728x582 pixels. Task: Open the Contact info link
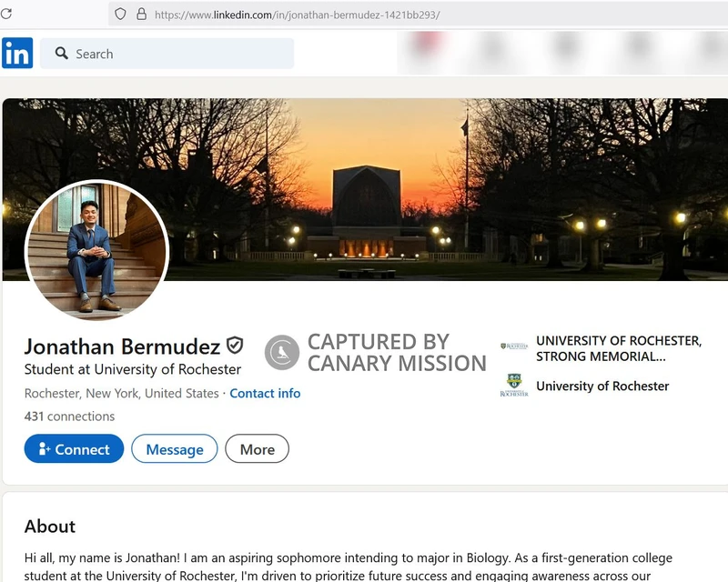coord(265,393)
